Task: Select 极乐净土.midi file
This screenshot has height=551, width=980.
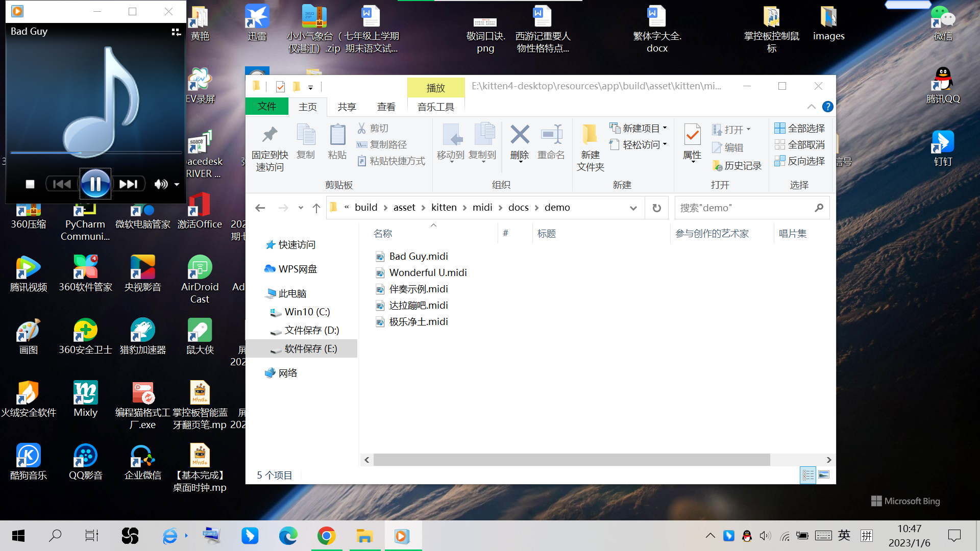Action: tap(419, 321)
